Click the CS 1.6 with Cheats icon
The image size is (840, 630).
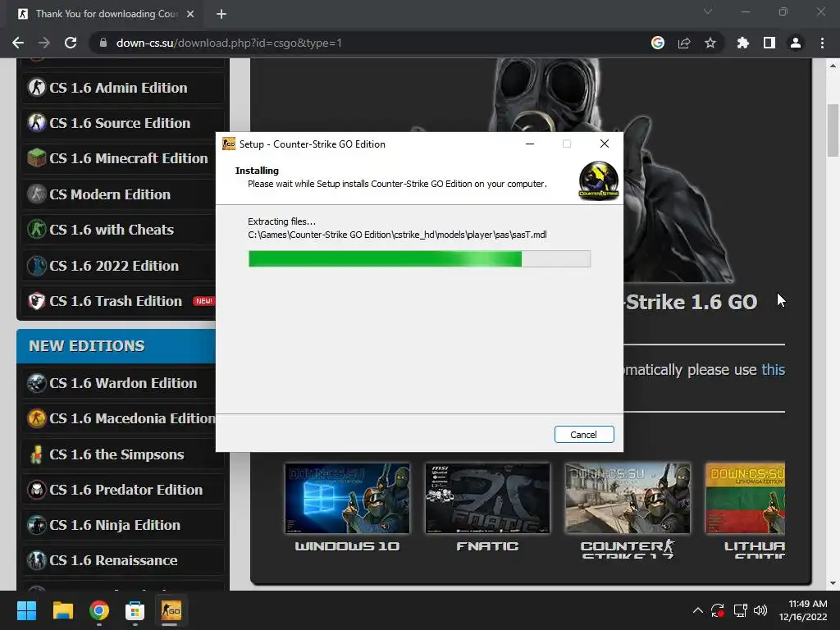pyautogui.click(x=36, y=230)
